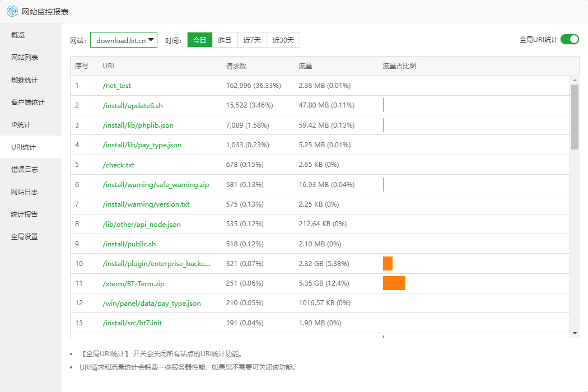This screenshot has height=392, width=588.
Task: Click the table scrollbar down arrow
Action: (575, 333)
